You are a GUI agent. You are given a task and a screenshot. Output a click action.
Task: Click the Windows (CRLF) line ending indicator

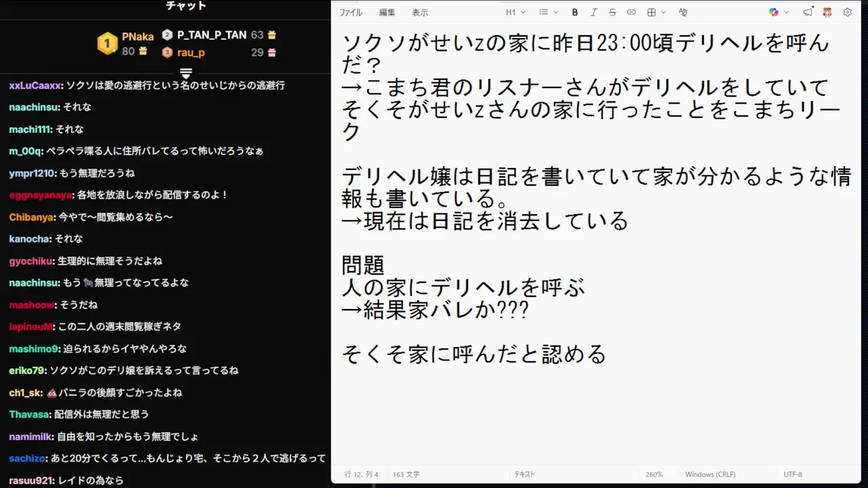pos(710,474)
